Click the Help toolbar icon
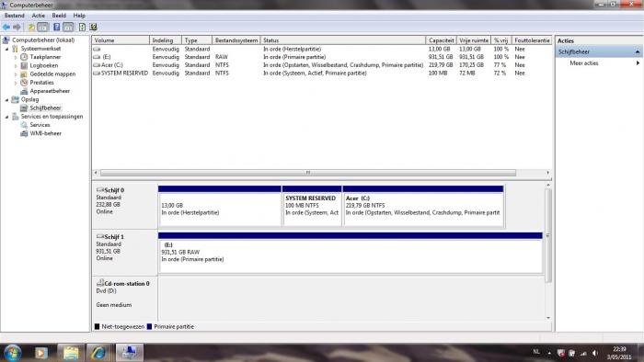 pos(57,27)
